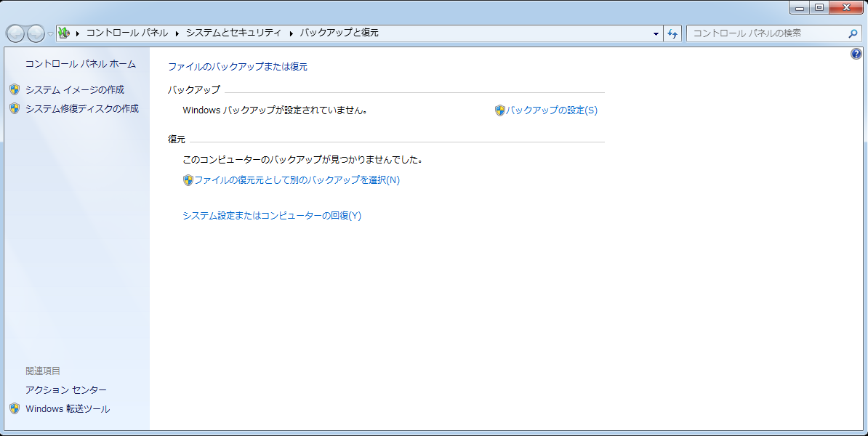Viewport: 868px width, 436px height.
Task: Minimize the Control Panel window
Action: click(x=800, y=8)
